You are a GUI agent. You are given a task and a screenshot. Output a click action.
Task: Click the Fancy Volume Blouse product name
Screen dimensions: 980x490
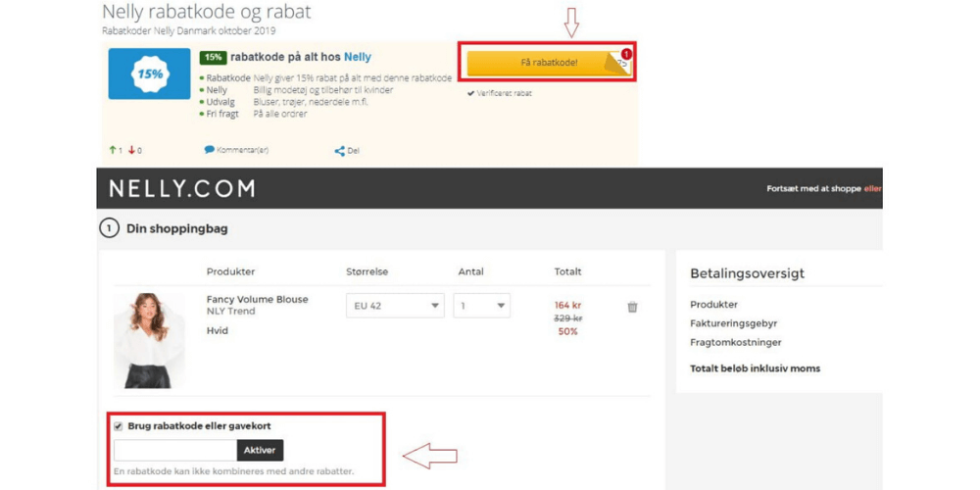(x=257, y=299)
